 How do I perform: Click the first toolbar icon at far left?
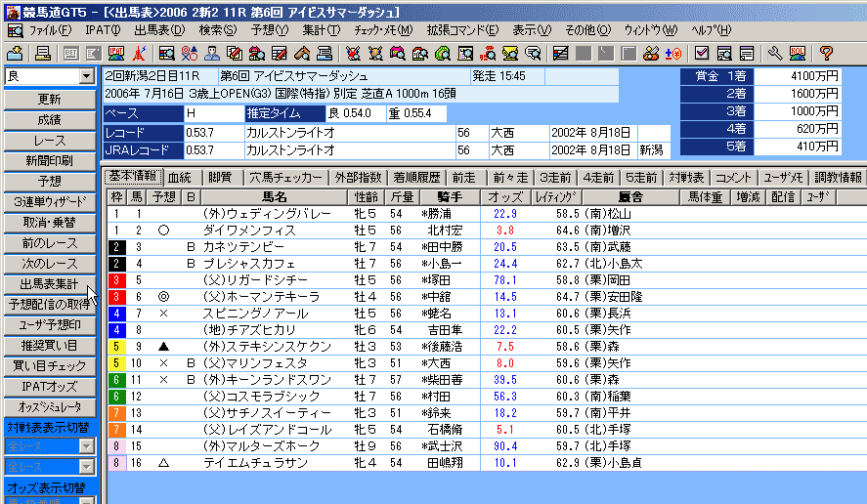[16, 53]
